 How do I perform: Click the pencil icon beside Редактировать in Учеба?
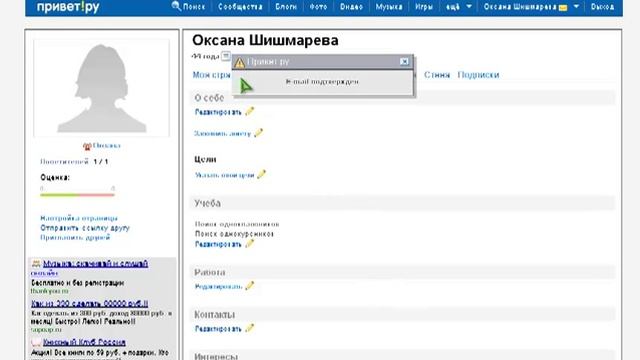coord(249,244)
